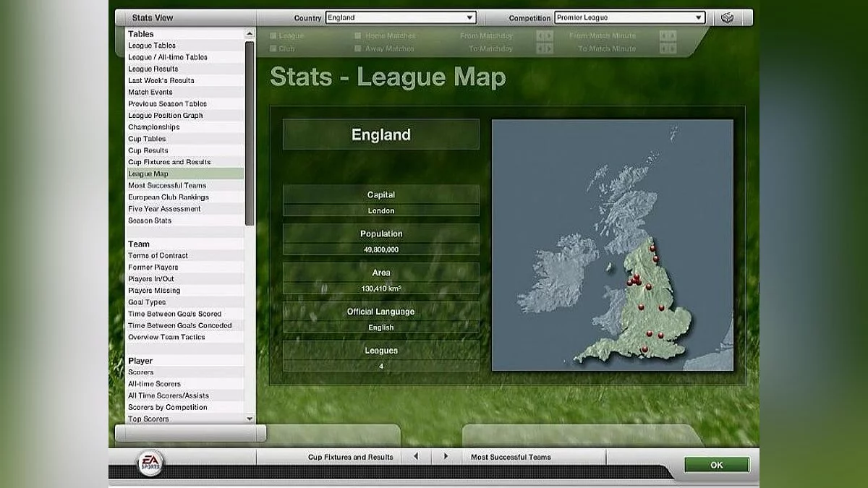Open All Time Scorers/Assists

pyautogui.click(x=184, y=395)
